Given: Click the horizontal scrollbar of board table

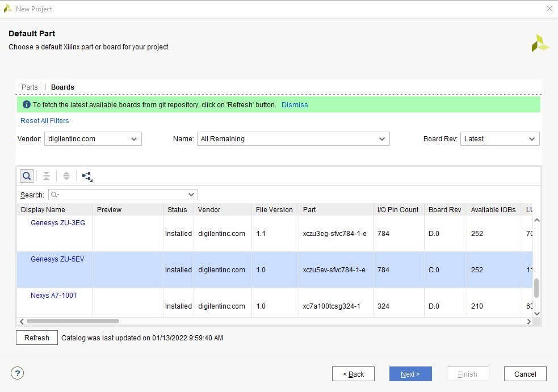Looking at the screenshot, I should click(x=72, y=321).
